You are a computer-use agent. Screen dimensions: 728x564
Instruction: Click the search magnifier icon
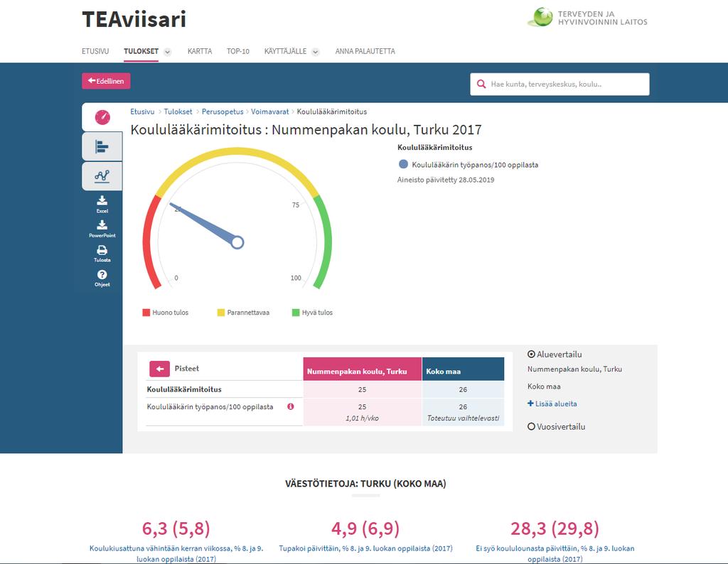pyautogui.click(x=481, y=84)
